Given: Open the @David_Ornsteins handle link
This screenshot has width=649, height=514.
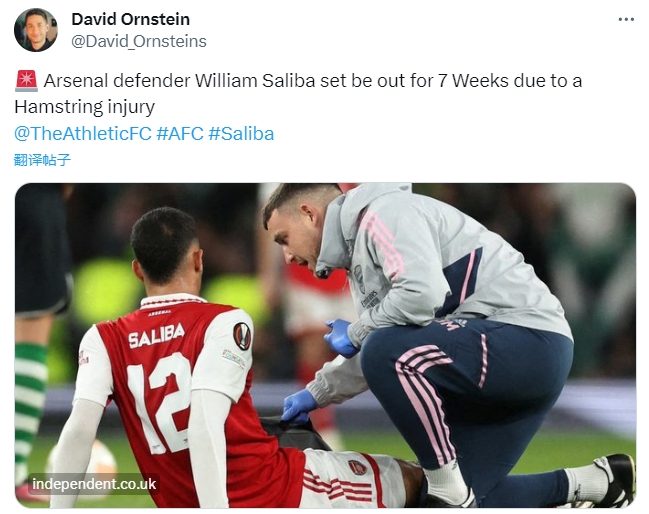Looking at the screenshot, I should [x=139, y=41].
